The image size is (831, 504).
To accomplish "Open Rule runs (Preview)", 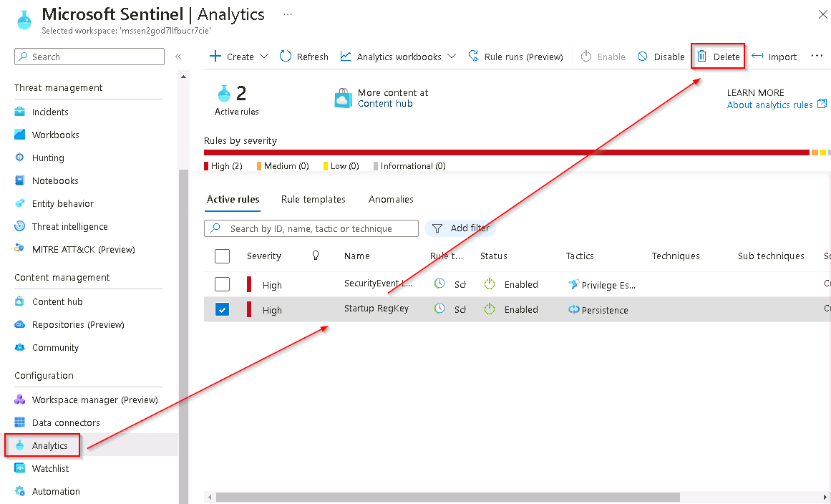I will pyautogui.click(x=515, y=57).
